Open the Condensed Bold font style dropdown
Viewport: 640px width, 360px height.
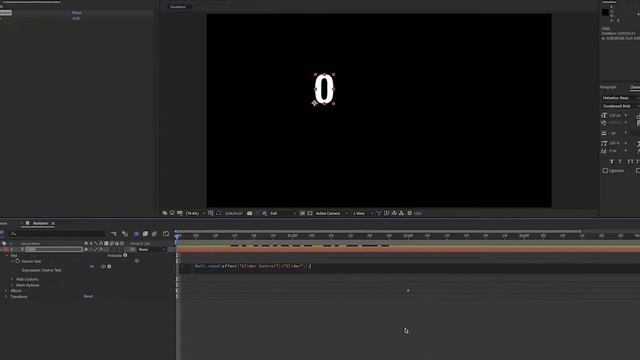pos(620,106)
